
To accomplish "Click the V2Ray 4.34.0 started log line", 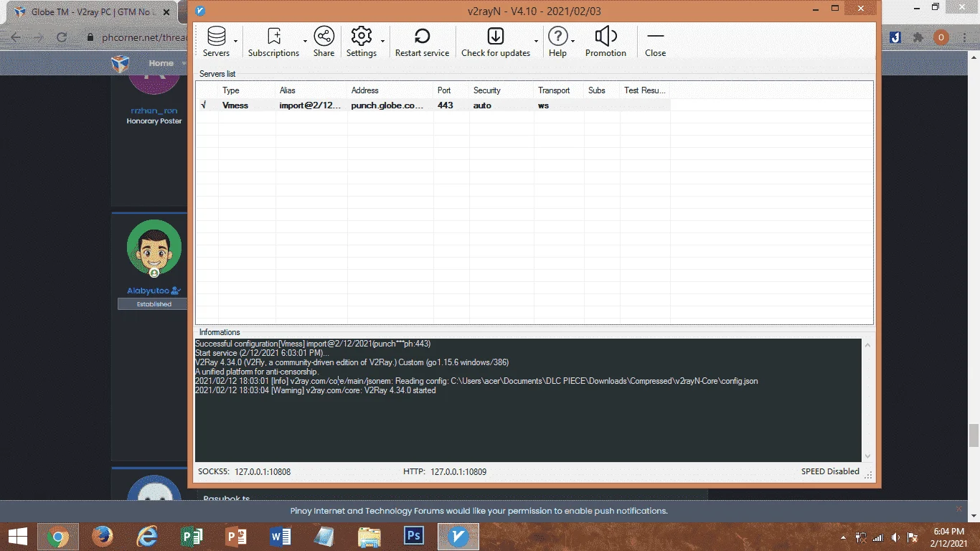I will click(316, 390).
